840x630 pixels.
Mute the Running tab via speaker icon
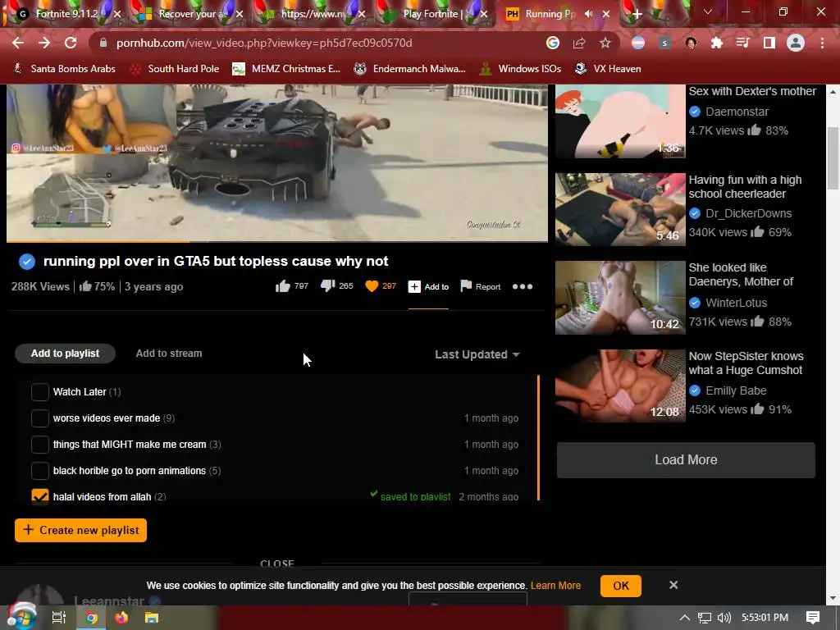pyautogui.click(x=589, y=14)
